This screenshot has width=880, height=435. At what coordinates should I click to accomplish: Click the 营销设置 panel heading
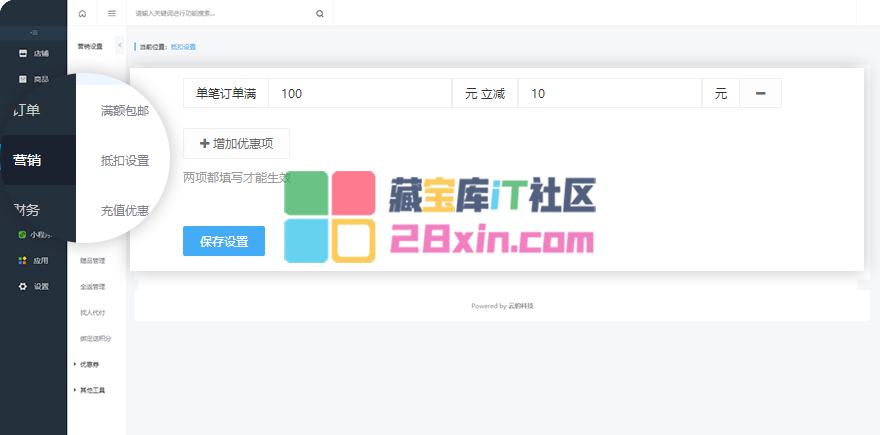click(90, 47)
